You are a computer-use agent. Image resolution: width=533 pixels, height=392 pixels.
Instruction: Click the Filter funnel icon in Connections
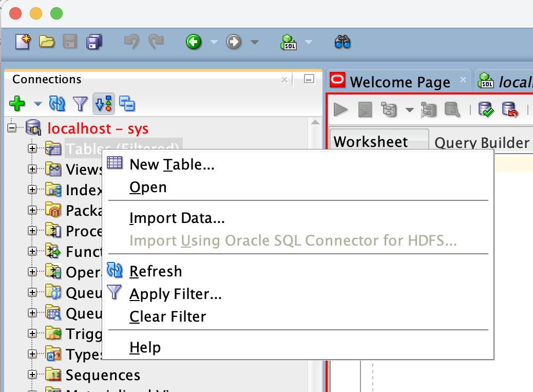(80, 104)
